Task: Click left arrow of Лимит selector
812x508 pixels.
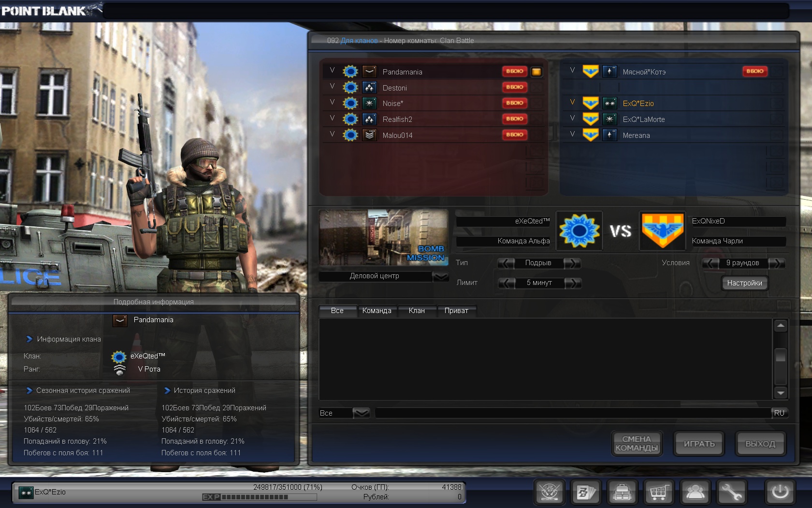Action: click(x=507, y=283)
